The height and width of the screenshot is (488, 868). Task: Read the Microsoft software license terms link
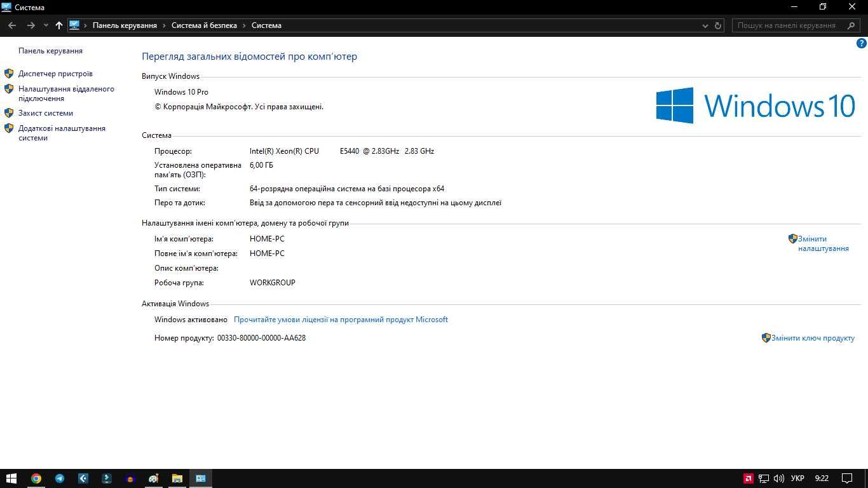tap(341, 320)
